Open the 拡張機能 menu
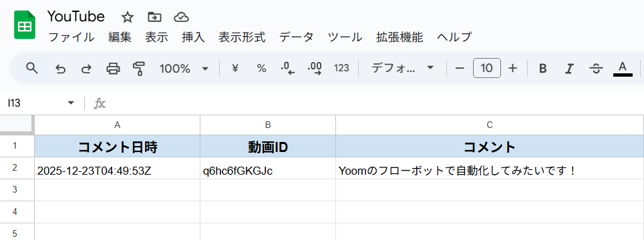 coord(399,37)
